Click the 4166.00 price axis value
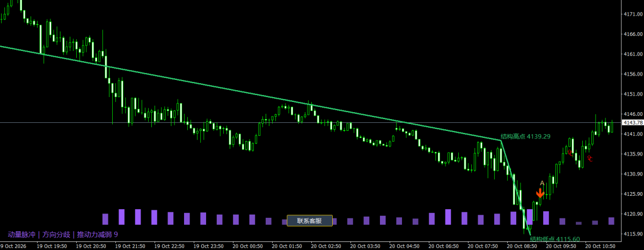The width and height of the screenshot is (644, 250). coord(633,34)
